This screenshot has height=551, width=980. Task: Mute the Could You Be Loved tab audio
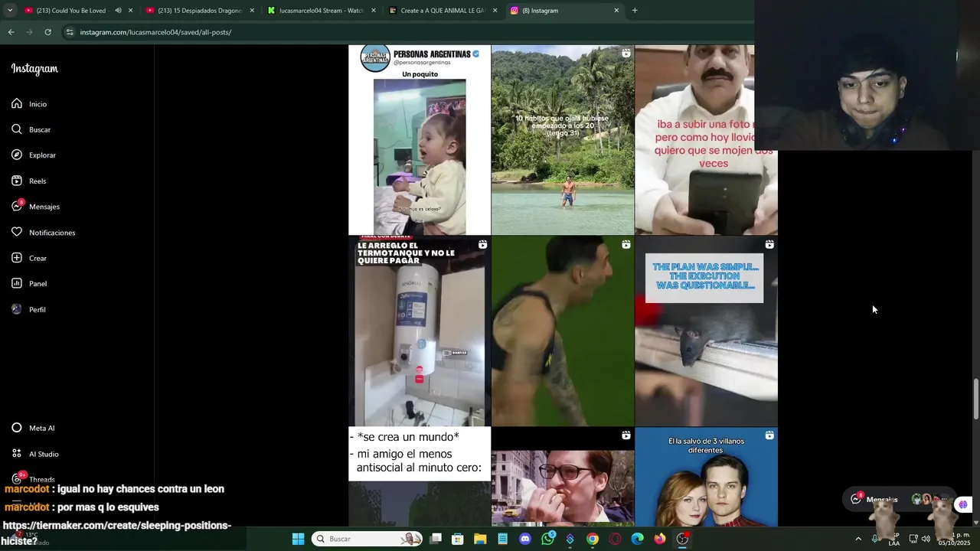(x=118, y=11)
